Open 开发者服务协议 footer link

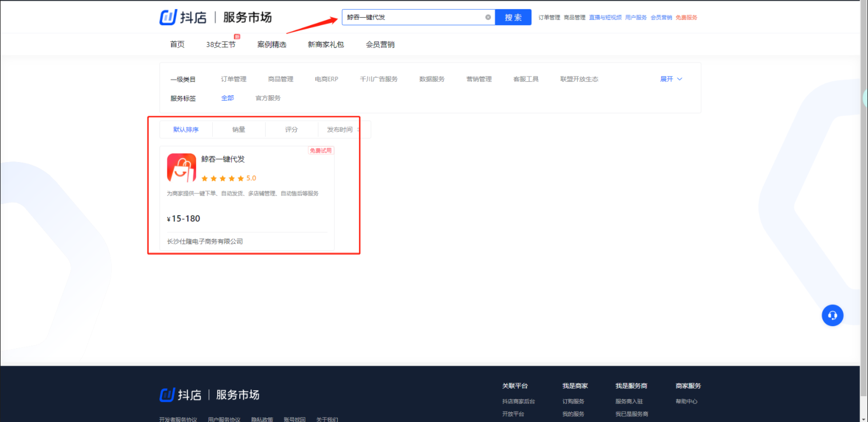(x=178, y=419)
